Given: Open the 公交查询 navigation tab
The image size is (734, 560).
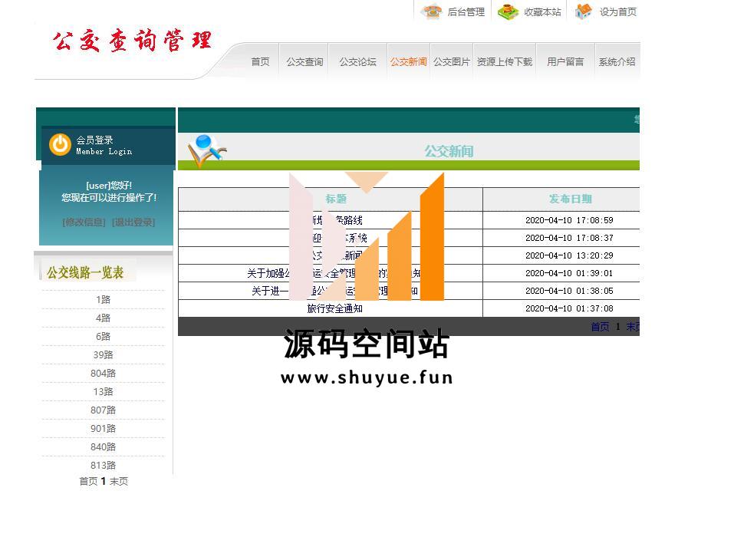Looking at the screenshot, I should click(x=304, y=62).
